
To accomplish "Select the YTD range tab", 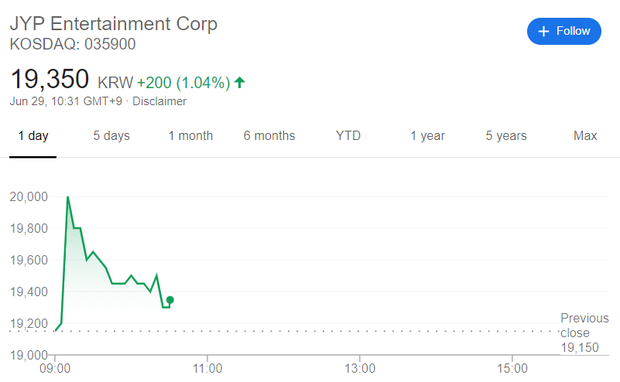I will (x=348, y=136).
